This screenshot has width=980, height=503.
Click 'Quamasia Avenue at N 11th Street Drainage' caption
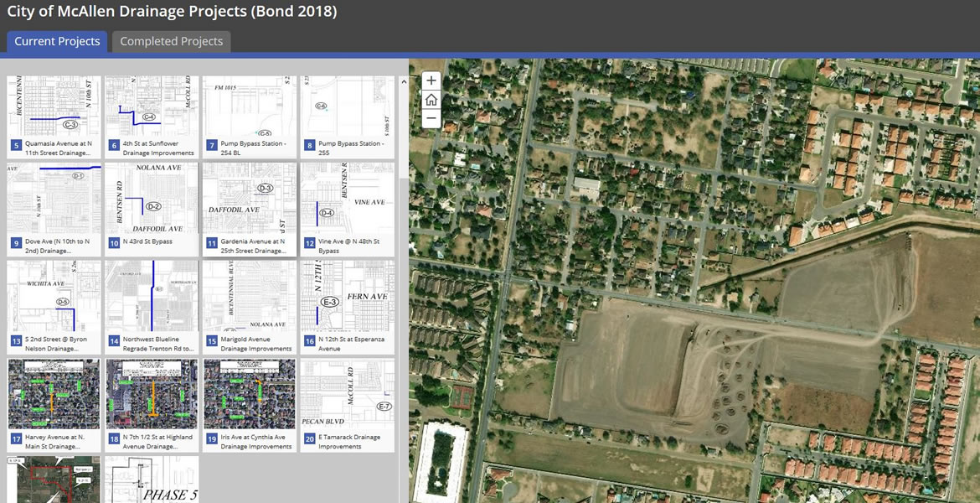coord(58,148)
